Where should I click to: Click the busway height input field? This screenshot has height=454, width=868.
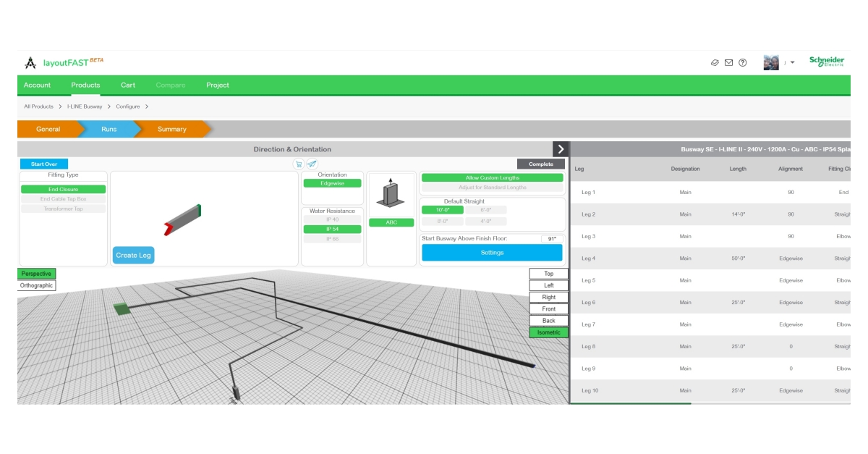point(551,239)
